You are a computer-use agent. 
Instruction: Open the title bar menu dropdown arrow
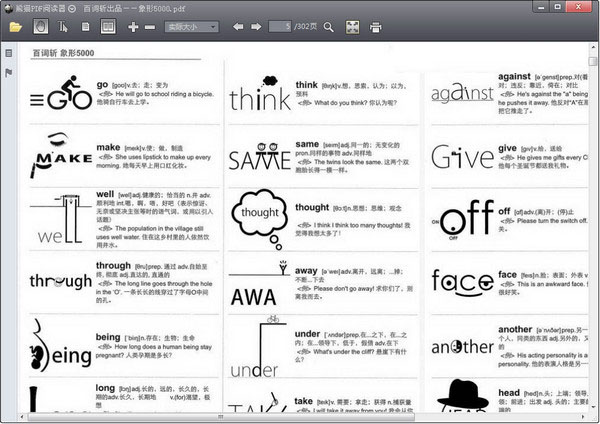pyautogui.click(x=73, y=7)
